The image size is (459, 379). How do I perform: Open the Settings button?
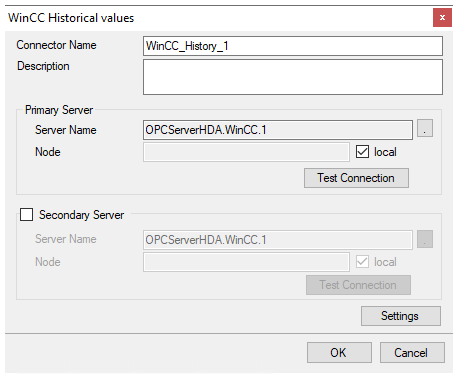point(401,316)
